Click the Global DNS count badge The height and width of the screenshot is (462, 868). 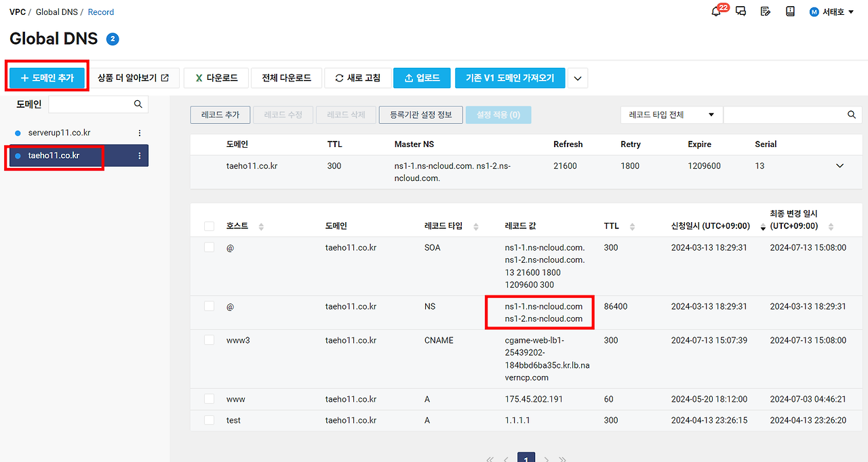point(113,39)
